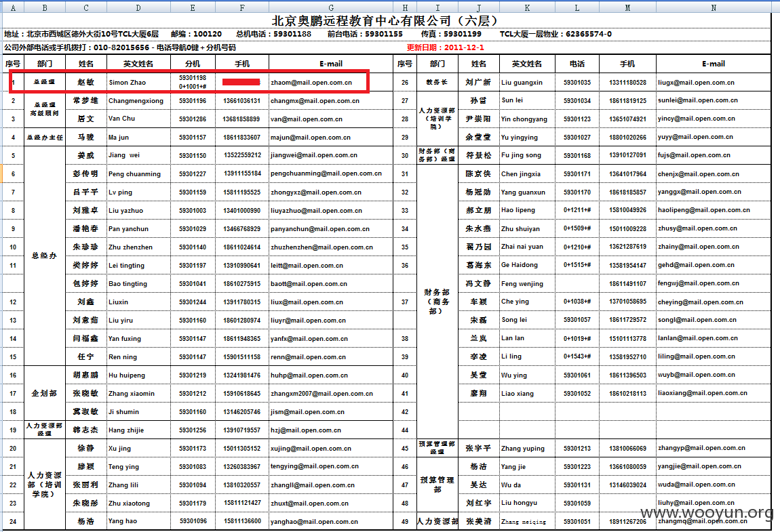Screen dimensions: 780x532
Task: Click the 分机 header cell
Action: tap(193, 64)
